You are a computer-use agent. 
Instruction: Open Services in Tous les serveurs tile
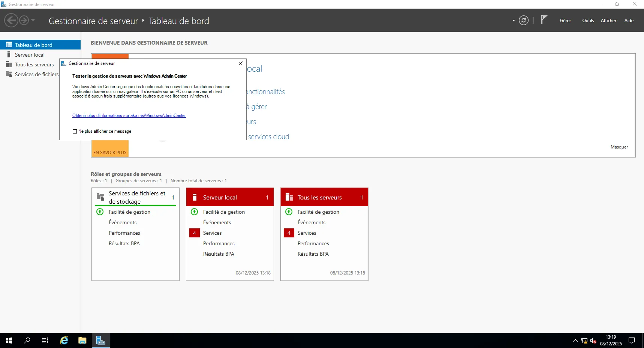point(307,233)
